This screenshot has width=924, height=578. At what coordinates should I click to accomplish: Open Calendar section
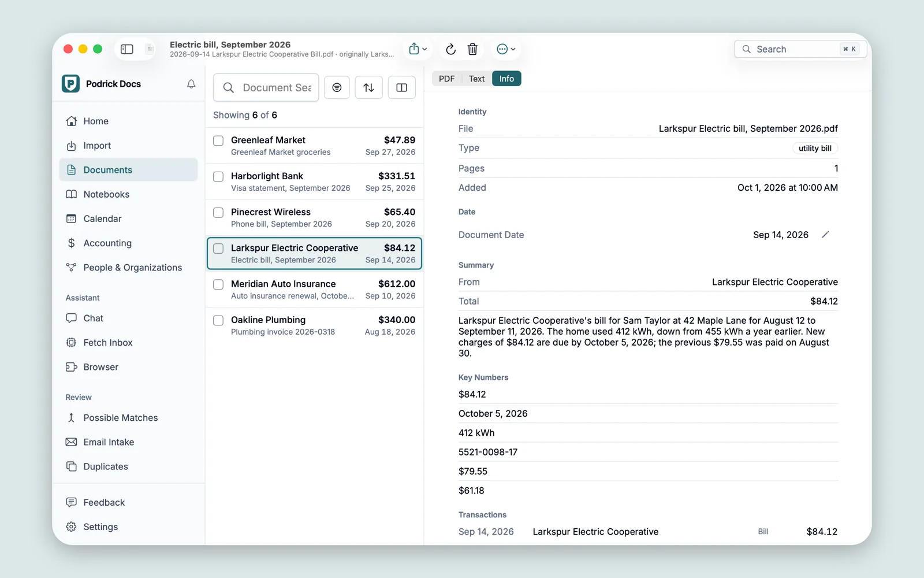(x=128, y=218)
